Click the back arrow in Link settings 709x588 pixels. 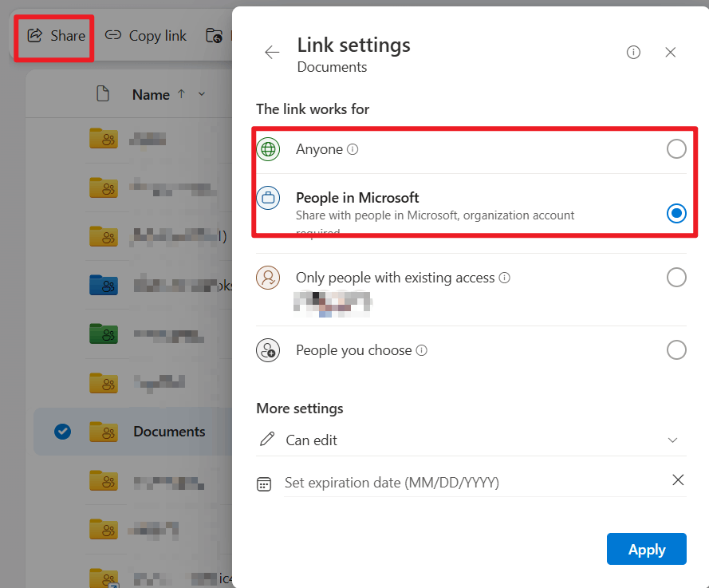pos(272,52)
